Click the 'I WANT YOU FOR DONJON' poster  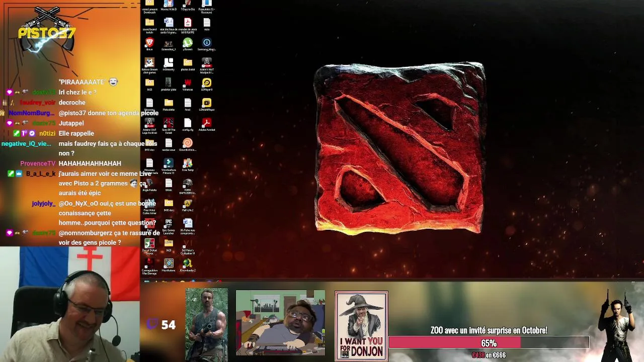(361, 326)
